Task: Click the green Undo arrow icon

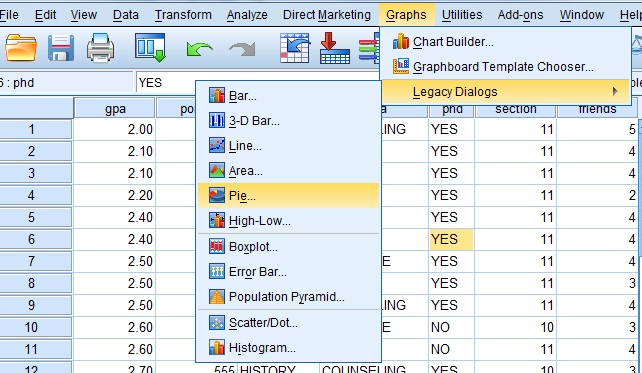Action: point(199,49)
